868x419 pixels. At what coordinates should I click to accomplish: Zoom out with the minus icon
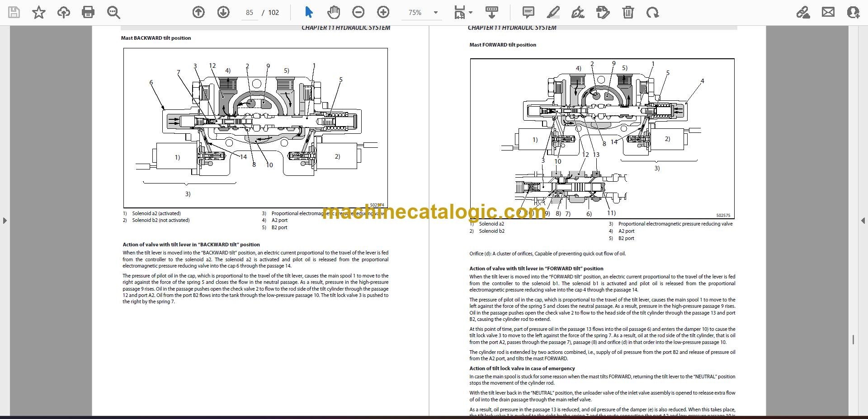click(x=358, y=12)
